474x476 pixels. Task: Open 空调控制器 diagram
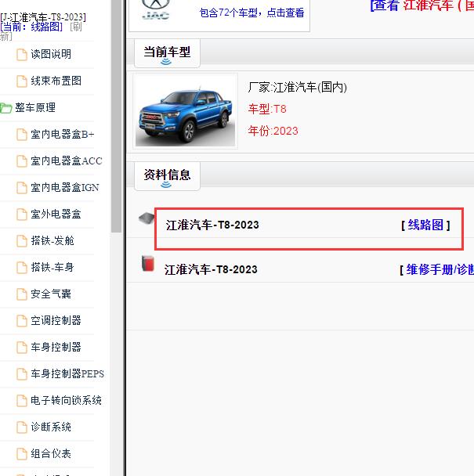tap(56, 320)
